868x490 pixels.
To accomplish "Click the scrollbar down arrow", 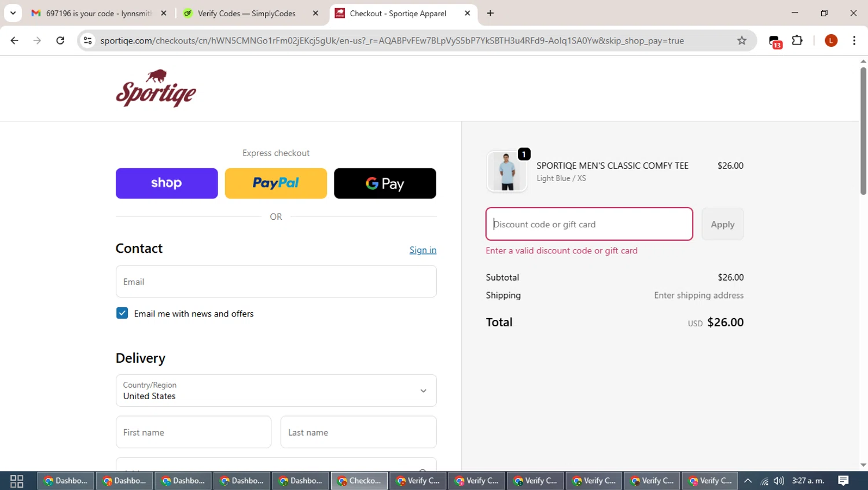I will click(x=863, y=465).
